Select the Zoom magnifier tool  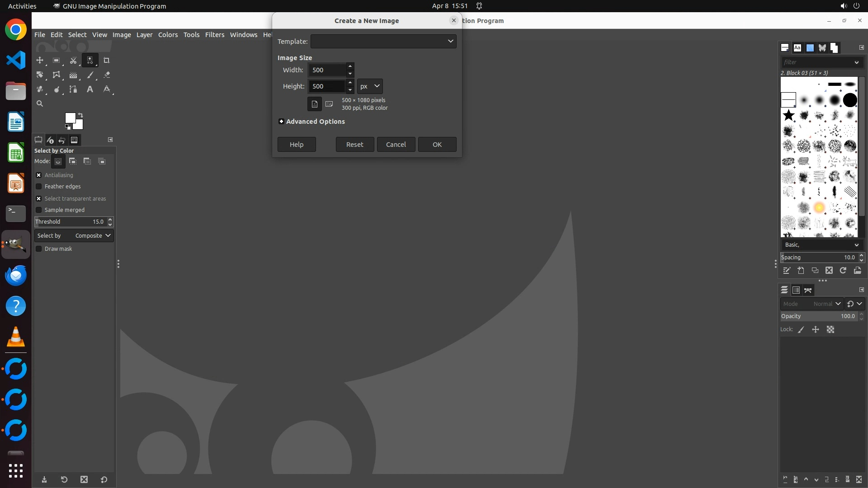tap(40, 104)
